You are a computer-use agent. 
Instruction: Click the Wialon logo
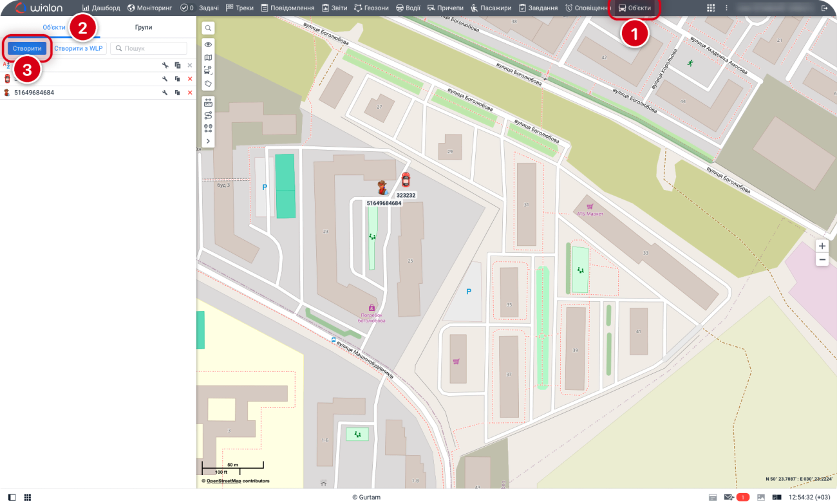coord(39,8)
